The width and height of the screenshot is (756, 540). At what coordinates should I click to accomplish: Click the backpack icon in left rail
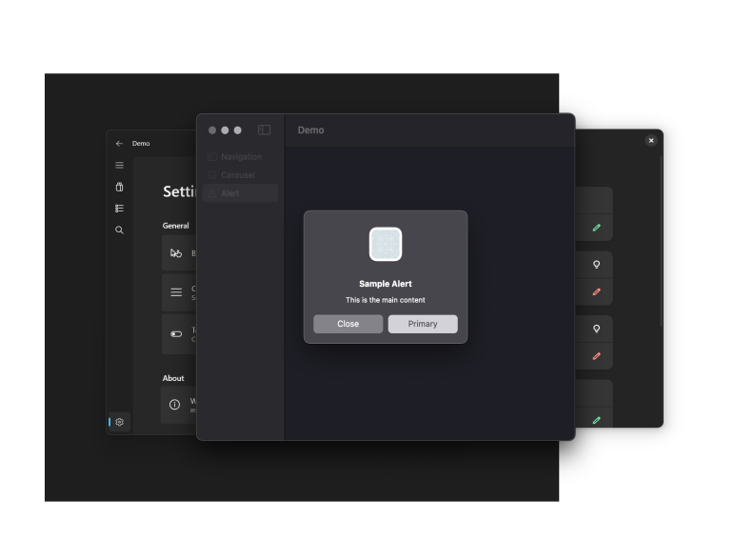pos(119,188)
